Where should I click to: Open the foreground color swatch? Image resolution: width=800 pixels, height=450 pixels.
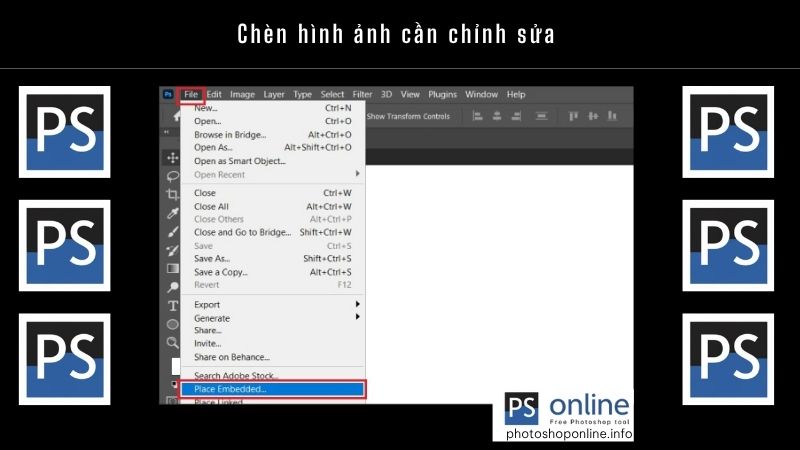point(176,366)
